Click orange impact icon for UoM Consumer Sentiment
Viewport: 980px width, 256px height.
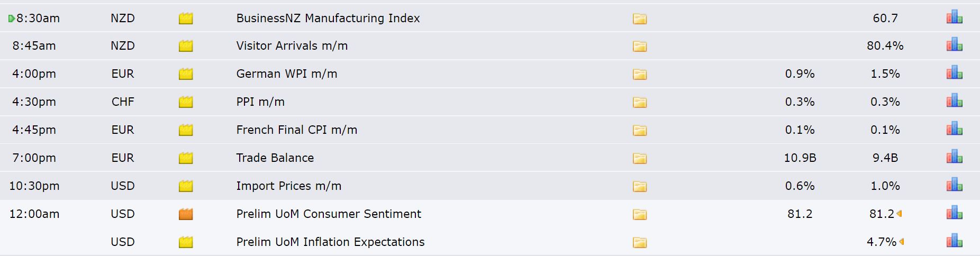click(x=186, y=214)
